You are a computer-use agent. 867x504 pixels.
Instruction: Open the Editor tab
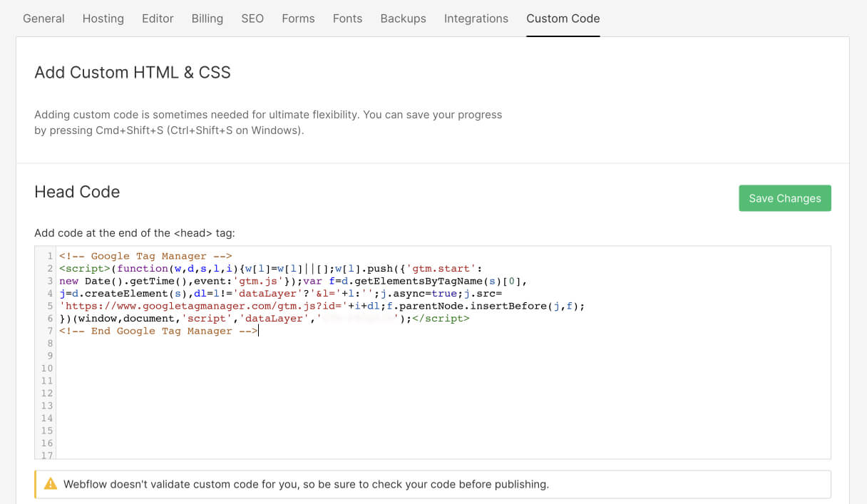click(x=158, y=19)
